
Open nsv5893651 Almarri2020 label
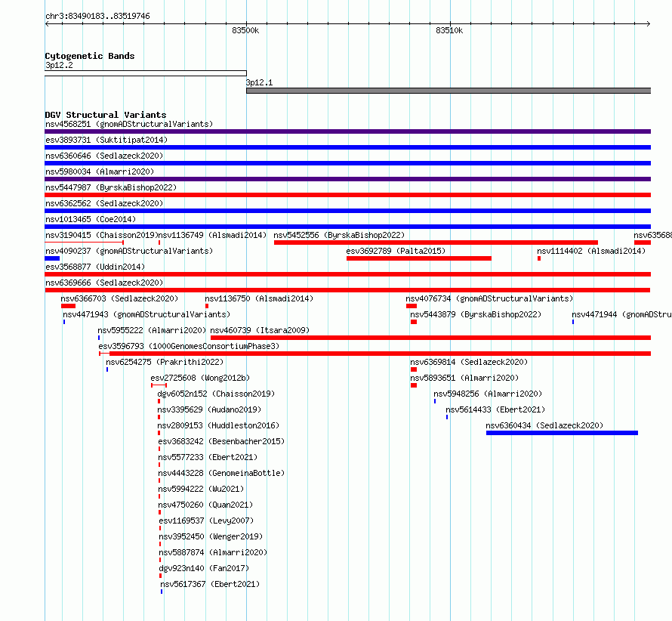(x=464, y=378)
